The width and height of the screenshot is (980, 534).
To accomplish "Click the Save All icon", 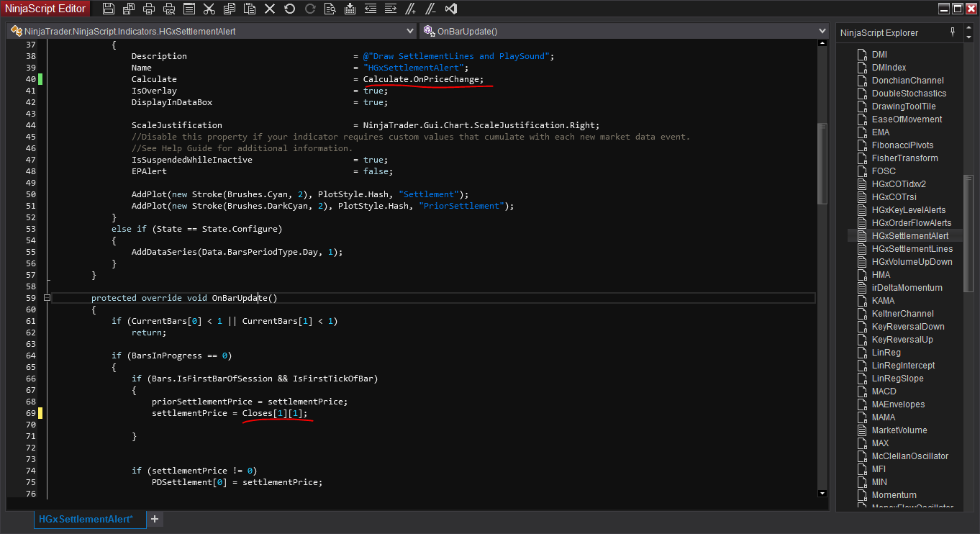I will [129, 9].
